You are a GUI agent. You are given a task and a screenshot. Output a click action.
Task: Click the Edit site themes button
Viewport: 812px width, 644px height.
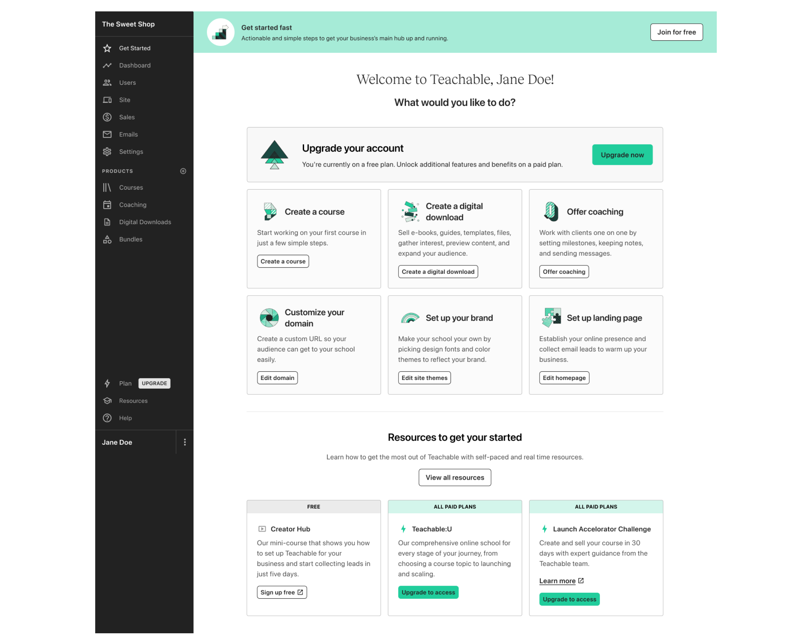click(x=424, y=378)
